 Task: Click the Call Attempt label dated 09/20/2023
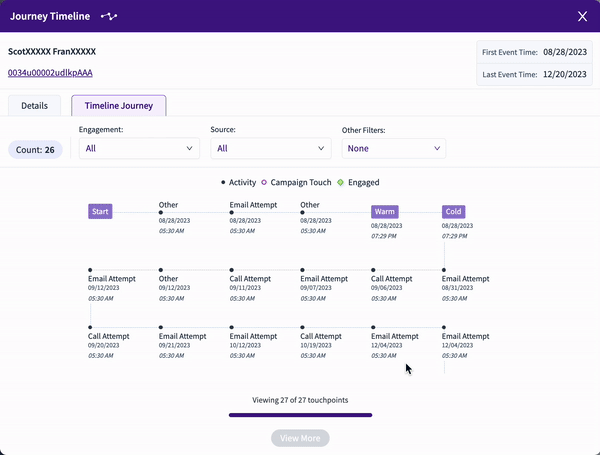click(x=109, y=336)
